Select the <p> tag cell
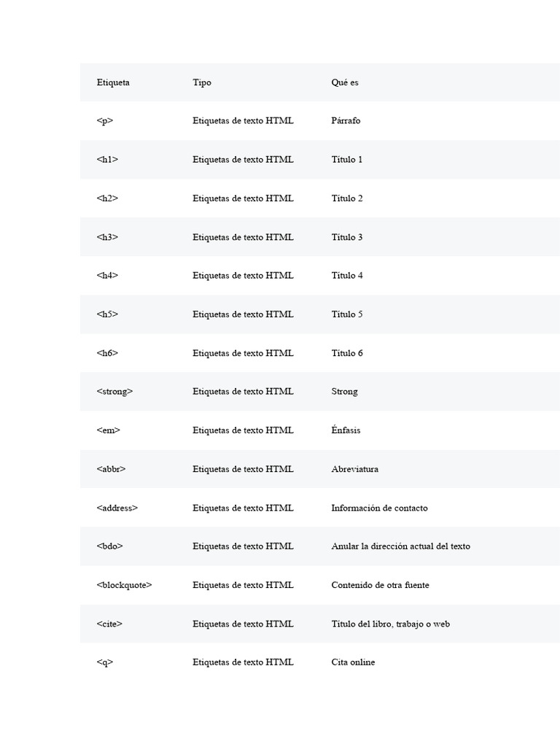The width and height of the screenshot is (560, 747). pyautogui.click(x=105, y=121)
